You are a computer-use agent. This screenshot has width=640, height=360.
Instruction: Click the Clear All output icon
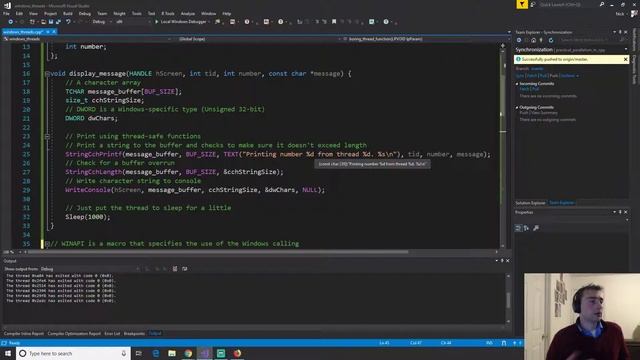(x=175, y=269)
